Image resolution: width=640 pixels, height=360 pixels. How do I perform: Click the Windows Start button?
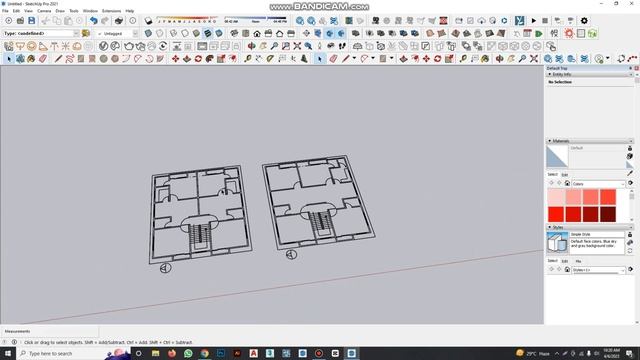click(x=8, y=353)
